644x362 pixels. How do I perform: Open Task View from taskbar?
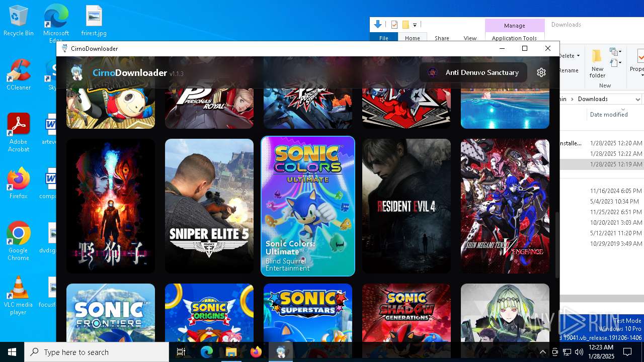click(x=181, y=352)
